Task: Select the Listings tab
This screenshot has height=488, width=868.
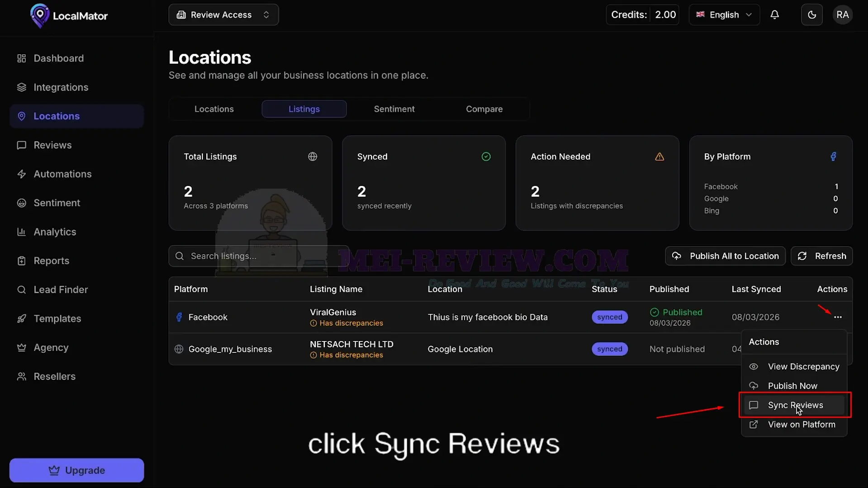Action: pos(304,109)
